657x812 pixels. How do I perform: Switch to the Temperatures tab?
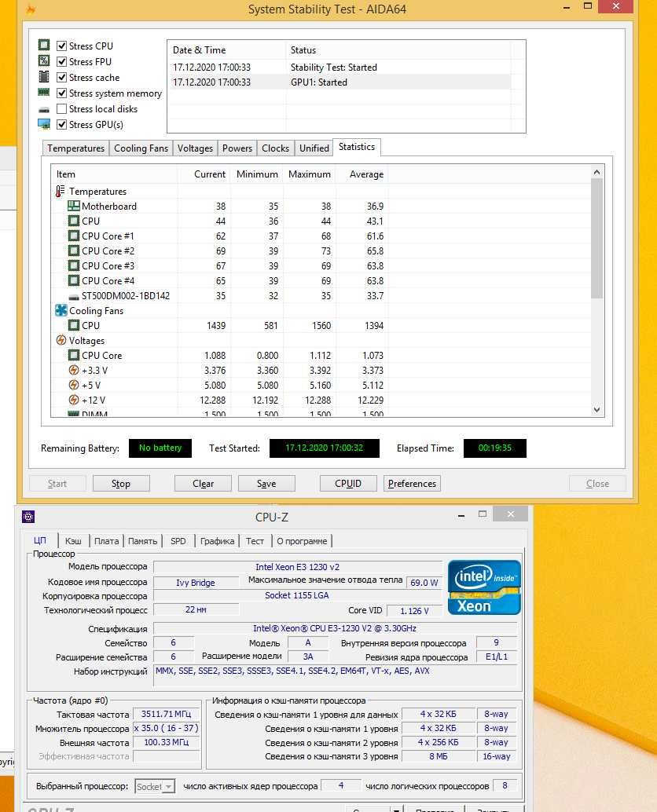pos(75,148)
